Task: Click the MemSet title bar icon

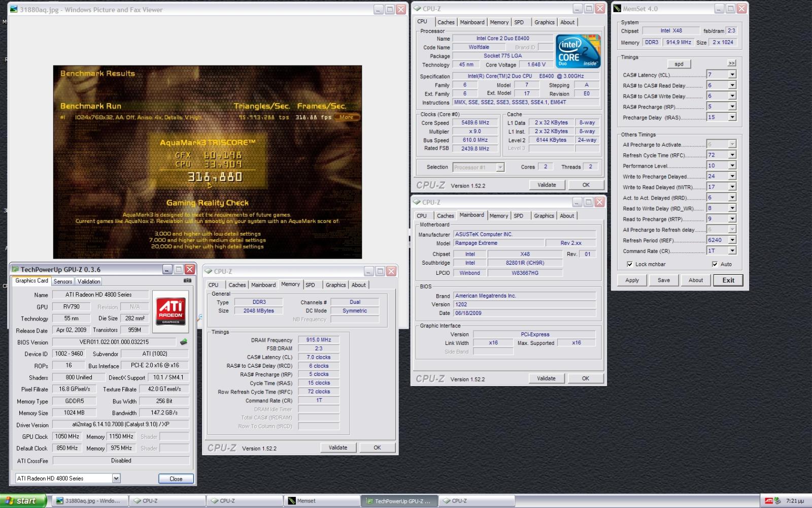Action: coord(618,9)
